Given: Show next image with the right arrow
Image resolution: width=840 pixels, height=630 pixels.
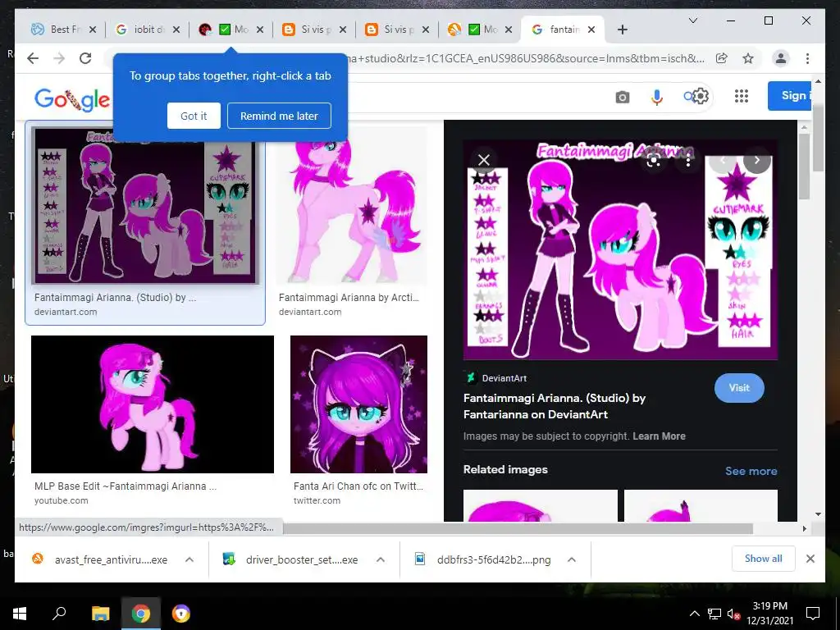Looking at the screenshot, I should click(756, 160).
